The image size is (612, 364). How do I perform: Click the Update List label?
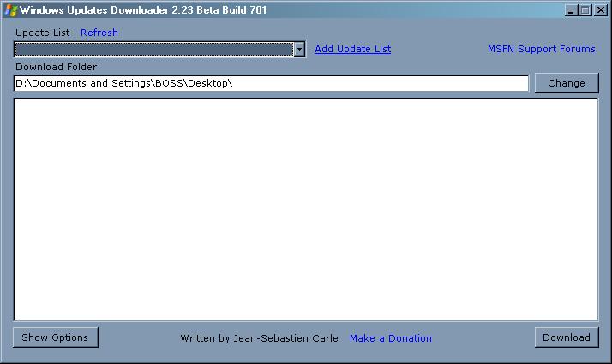[x=42, y=33]
